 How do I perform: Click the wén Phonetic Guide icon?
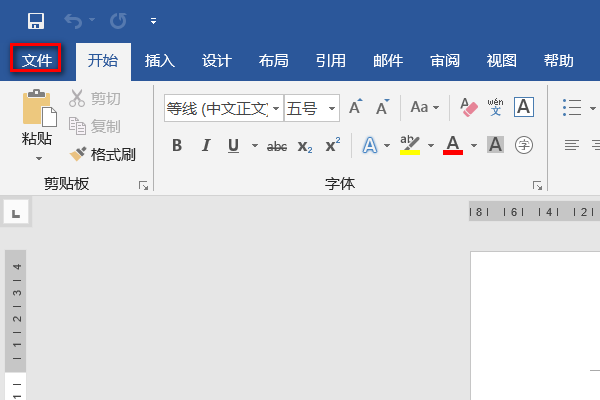(496, 107)
